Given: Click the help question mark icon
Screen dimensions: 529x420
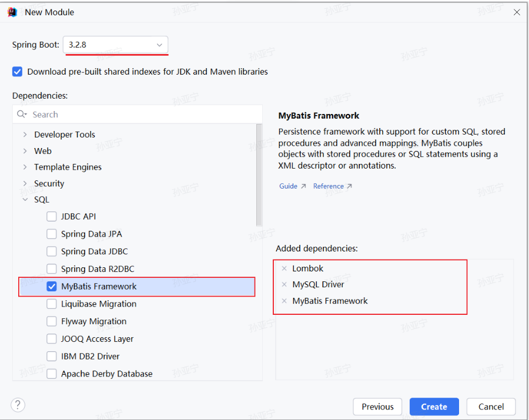Looking at the screenshot, I should tap(18, 405).
